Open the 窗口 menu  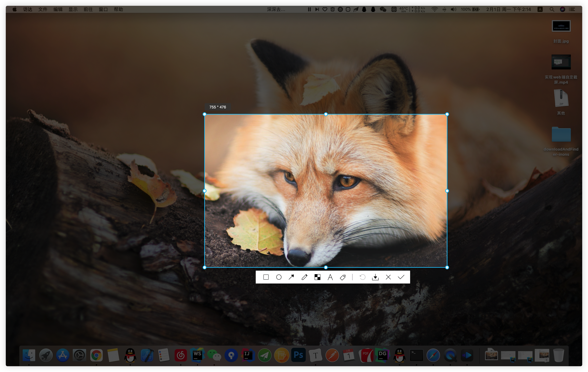[103, 9]
